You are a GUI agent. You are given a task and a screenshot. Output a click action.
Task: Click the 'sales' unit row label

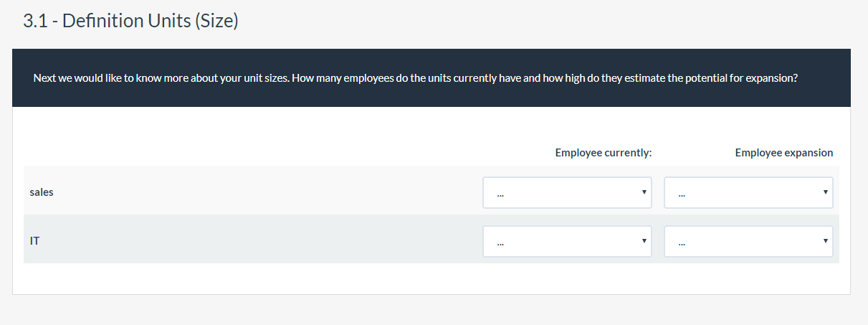pyautogui.click(x=42, y=192)
